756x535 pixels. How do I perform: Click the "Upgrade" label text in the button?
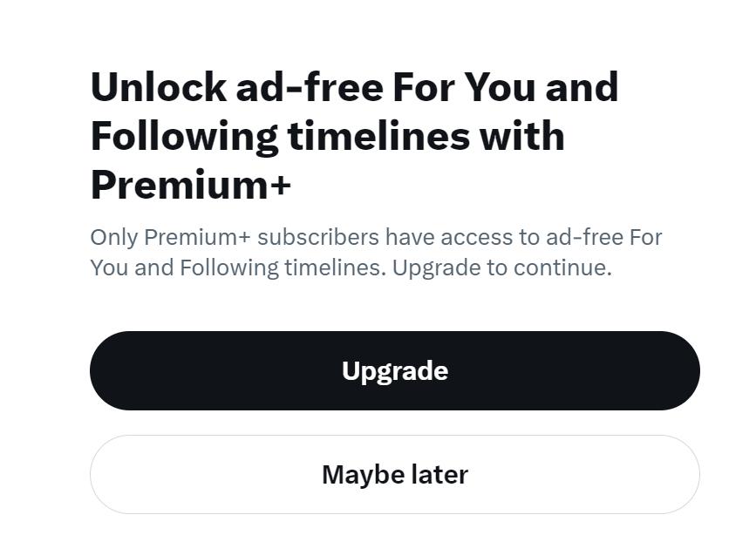pyautogui.click(x=394, y=371)
